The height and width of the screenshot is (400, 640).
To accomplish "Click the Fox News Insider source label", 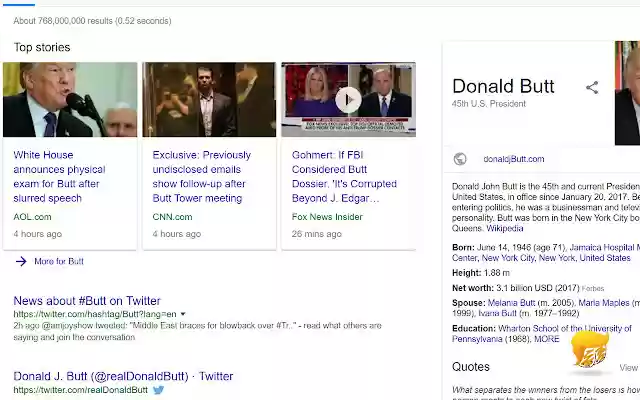I will pyautogui.click(x=327, y=217).
